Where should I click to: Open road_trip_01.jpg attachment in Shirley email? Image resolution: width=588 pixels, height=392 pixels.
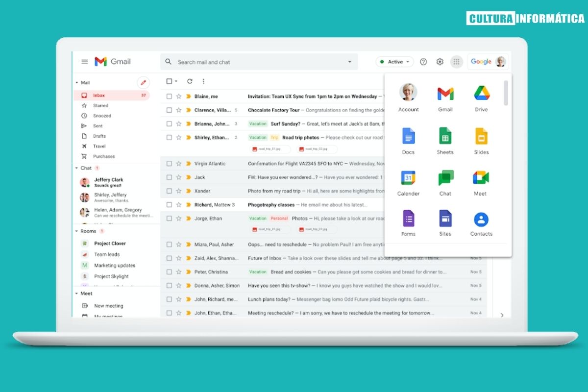269,149
